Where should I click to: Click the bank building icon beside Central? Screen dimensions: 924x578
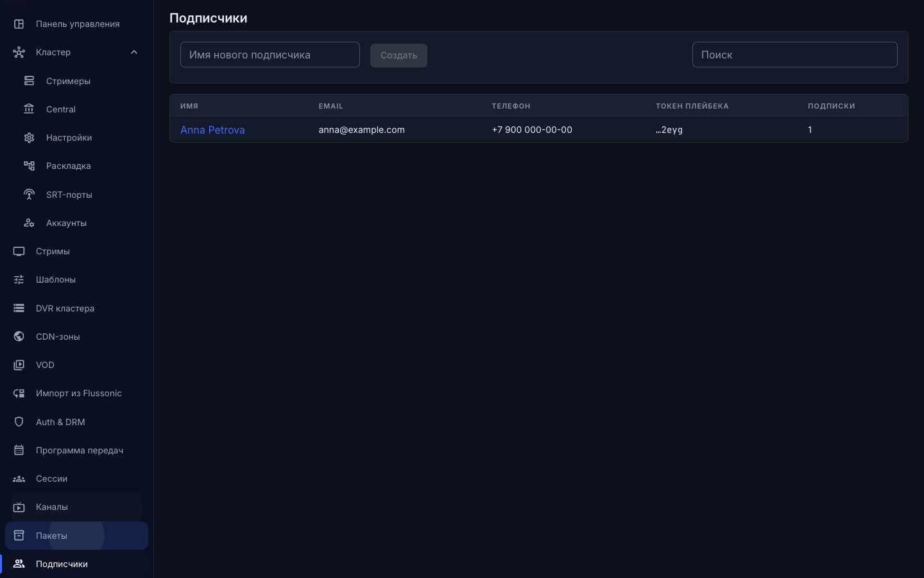[x=30, y=109]
